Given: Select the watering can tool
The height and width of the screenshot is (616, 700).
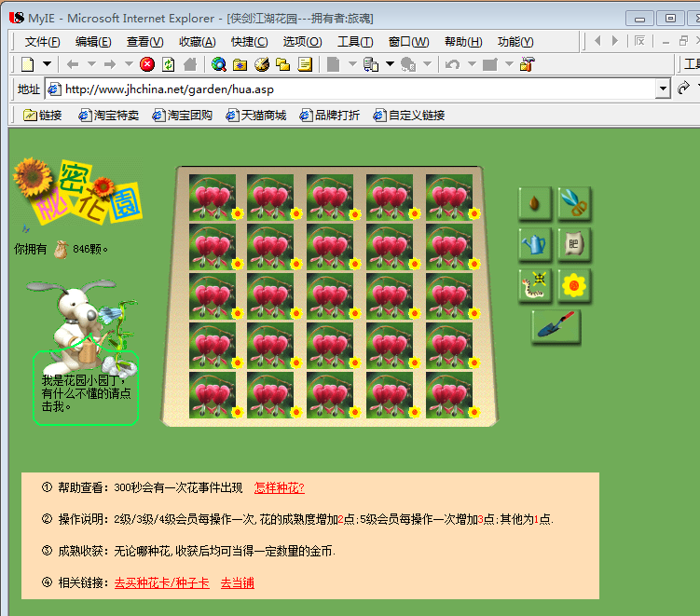Looking at the screenshot, I should click(x=534, y=244).
